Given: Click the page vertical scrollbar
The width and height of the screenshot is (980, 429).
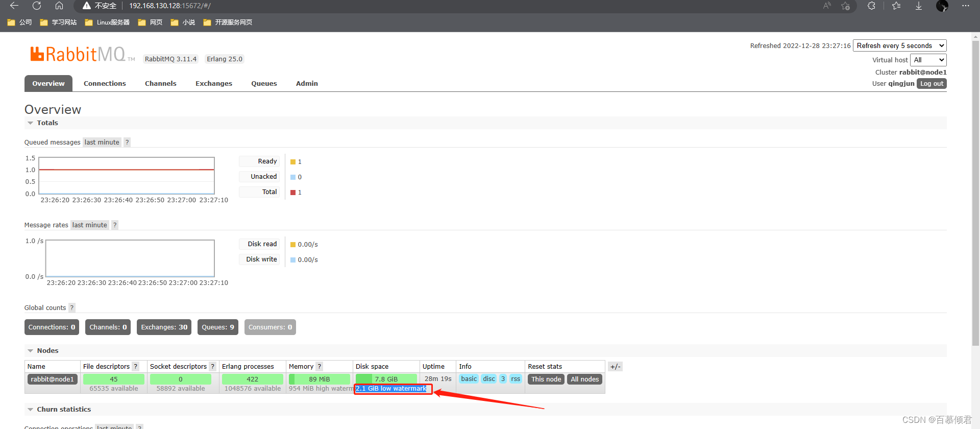Looking at the screenshot, I should 975,194.
